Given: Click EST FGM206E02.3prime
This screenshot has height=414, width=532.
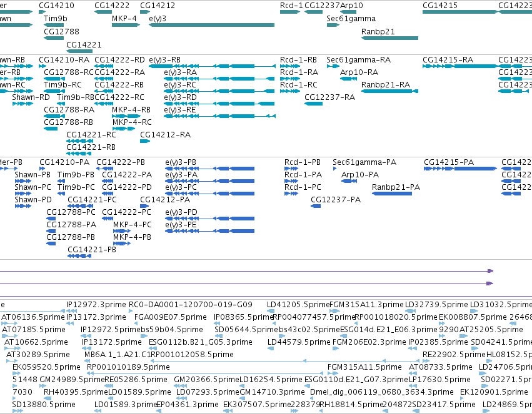Looking at the screenshot, I should click(x=369, y=343).
